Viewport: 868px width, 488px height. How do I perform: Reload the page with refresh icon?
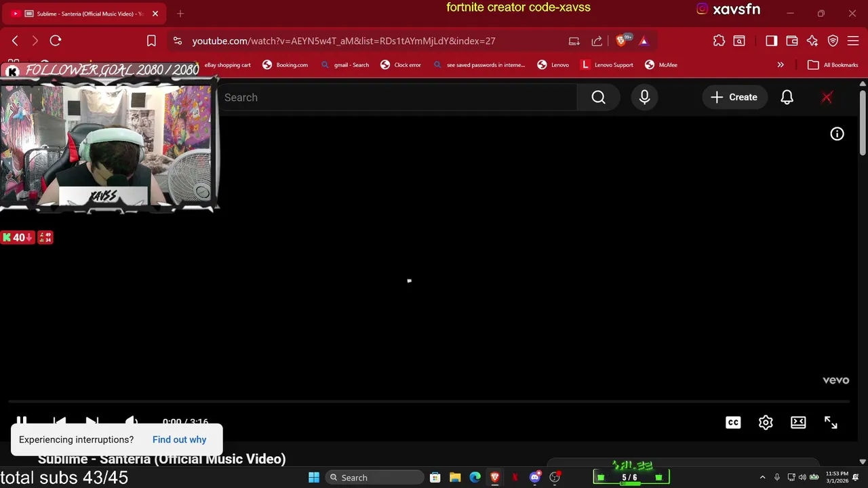click(x=56, y=41)
